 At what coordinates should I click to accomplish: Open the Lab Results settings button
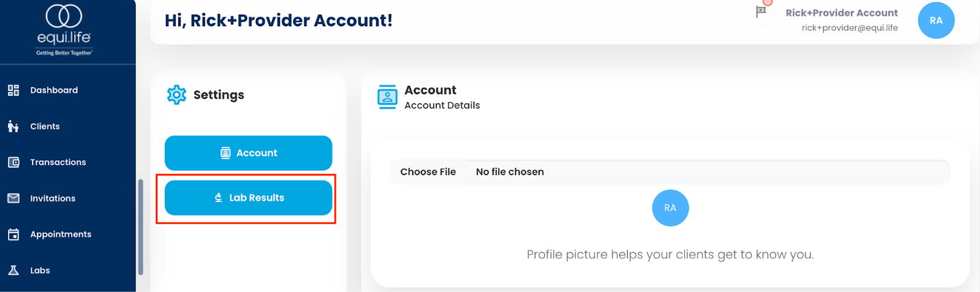tap(249, 198)
